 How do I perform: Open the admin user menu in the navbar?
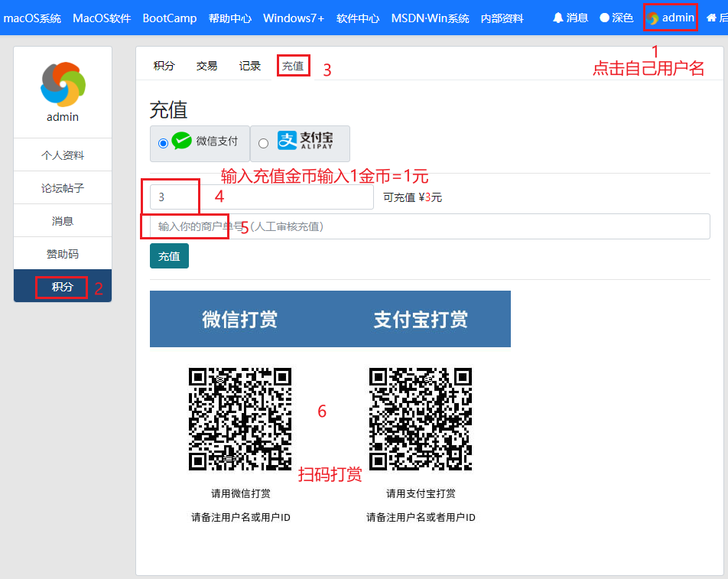tap(671, 18)
